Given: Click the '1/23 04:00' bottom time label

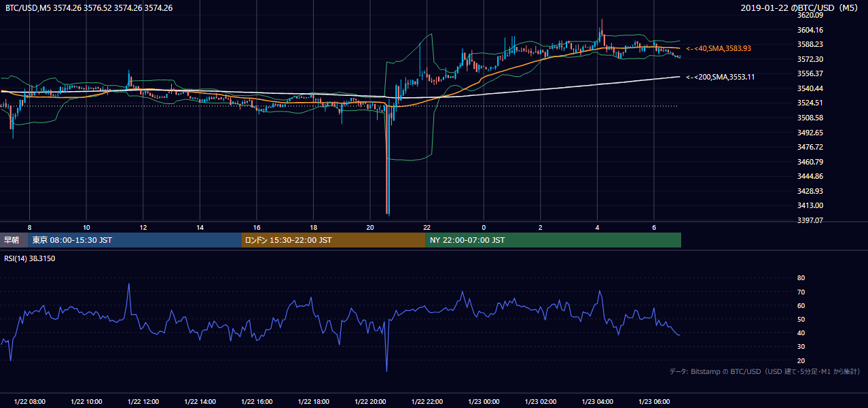Looking at the screenshot, I should click(x=597, y=402).
